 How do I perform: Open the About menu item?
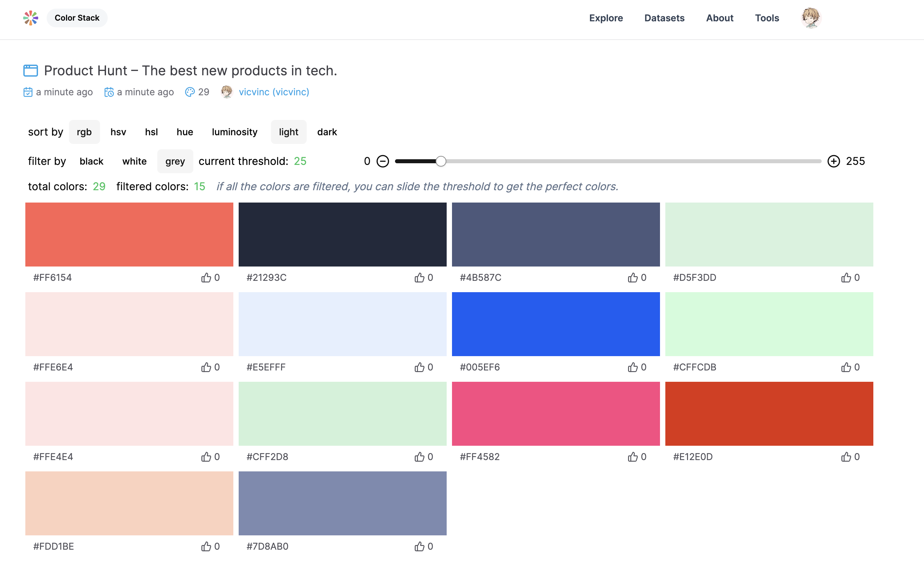720,18
